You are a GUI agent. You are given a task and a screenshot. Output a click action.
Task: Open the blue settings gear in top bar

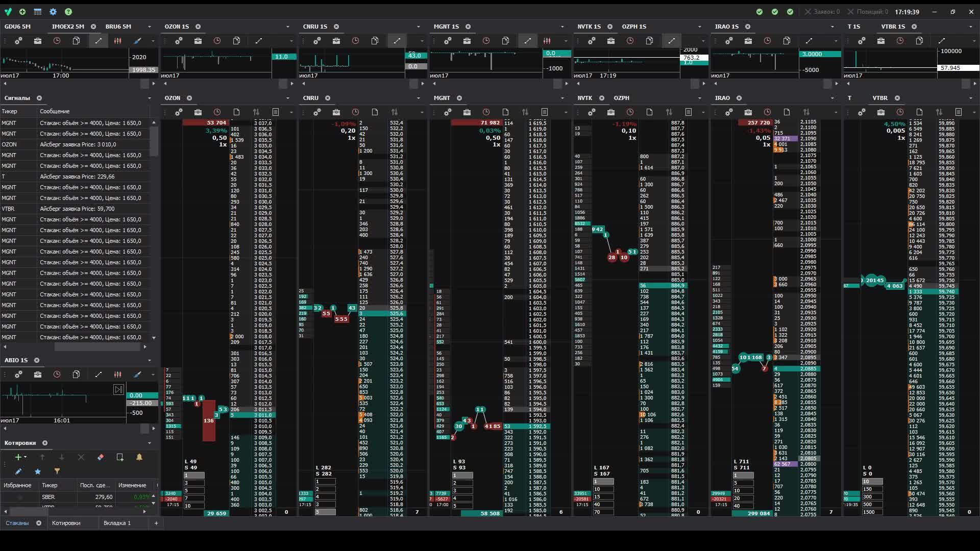[53, 12]
